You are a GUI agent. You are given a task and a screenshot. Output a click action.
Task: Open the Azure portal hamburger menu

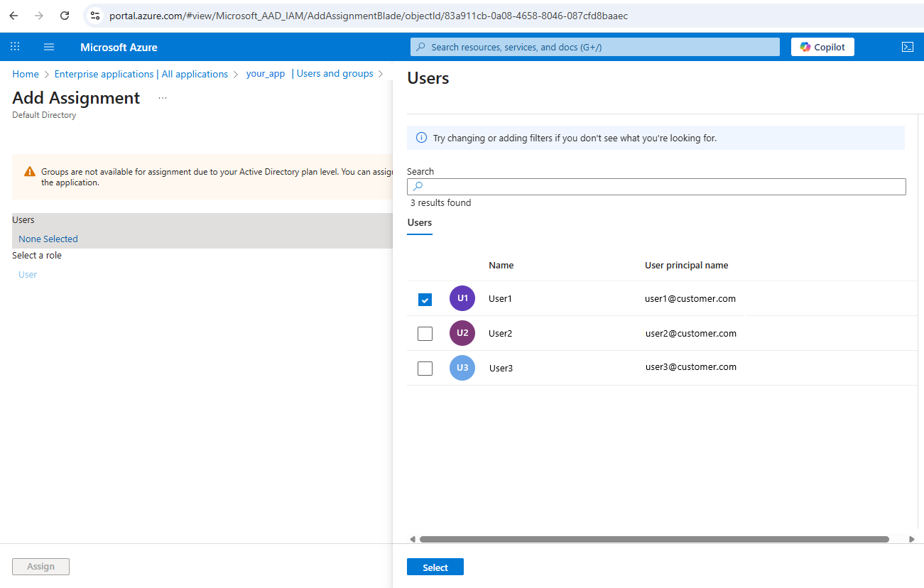tap(49, 47)
